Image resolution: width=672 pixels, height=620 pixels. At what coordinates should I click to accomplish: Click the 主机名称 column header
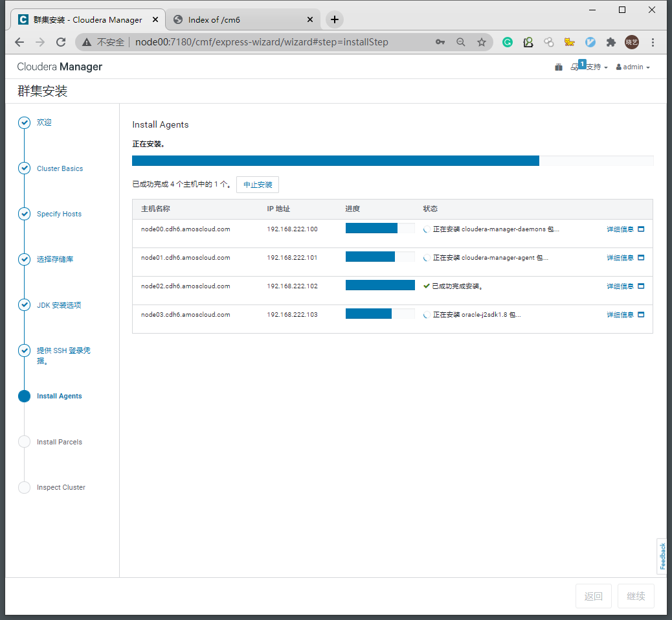pyautogui.click(x=155, y=209)
